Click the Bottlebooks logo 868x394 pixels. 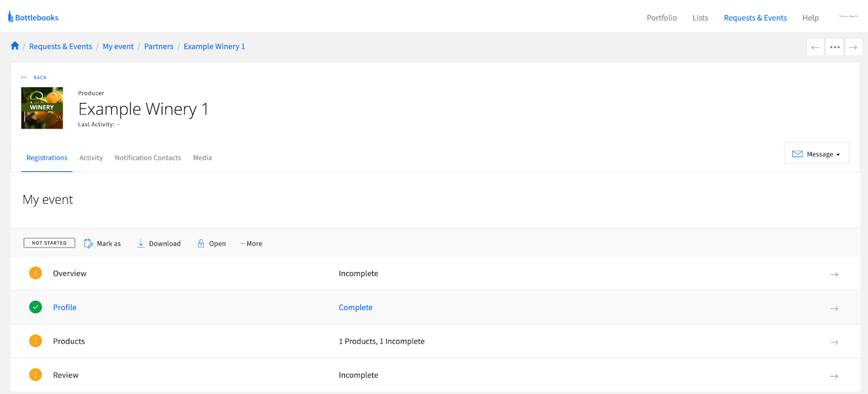(x=33, y=17)
